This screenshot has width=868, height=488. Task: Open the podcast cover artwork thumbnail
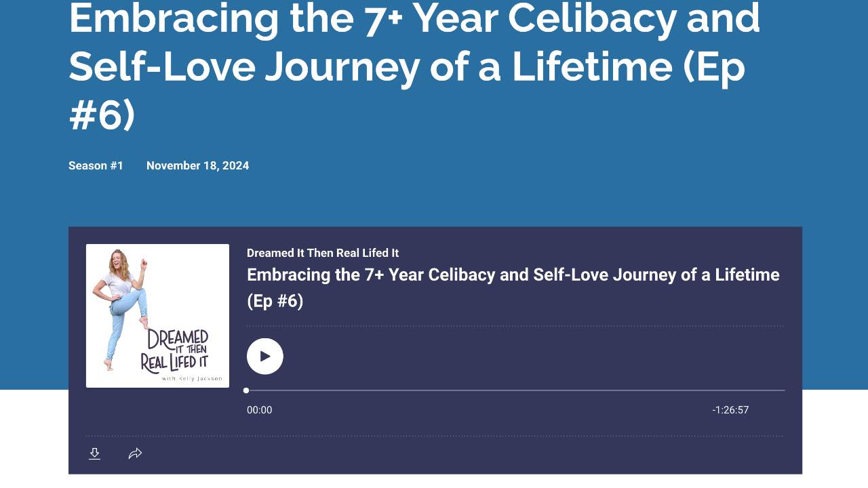click(x=157, y=316)
